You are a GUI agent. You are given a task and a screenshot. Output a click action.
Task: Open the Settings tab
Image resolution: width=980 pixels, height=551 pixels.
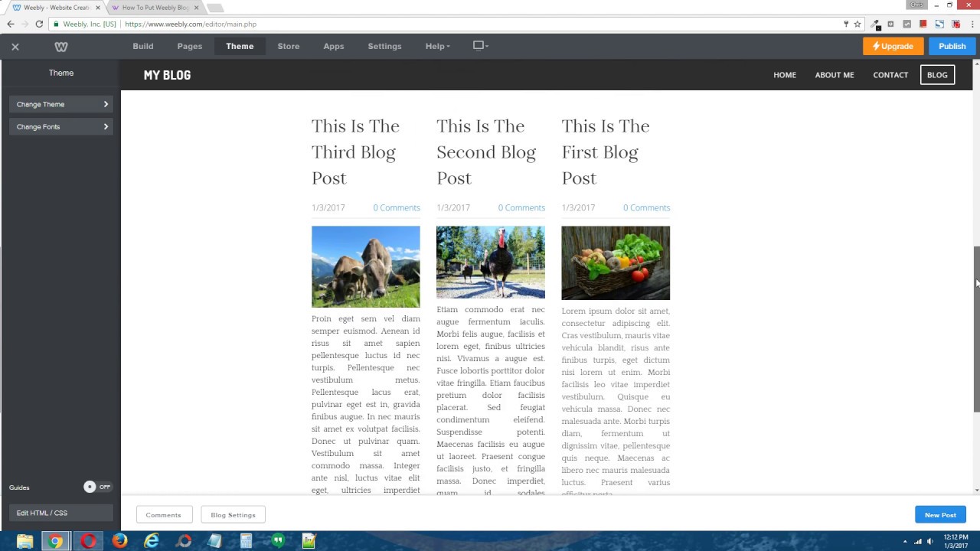tap(384, 46)
